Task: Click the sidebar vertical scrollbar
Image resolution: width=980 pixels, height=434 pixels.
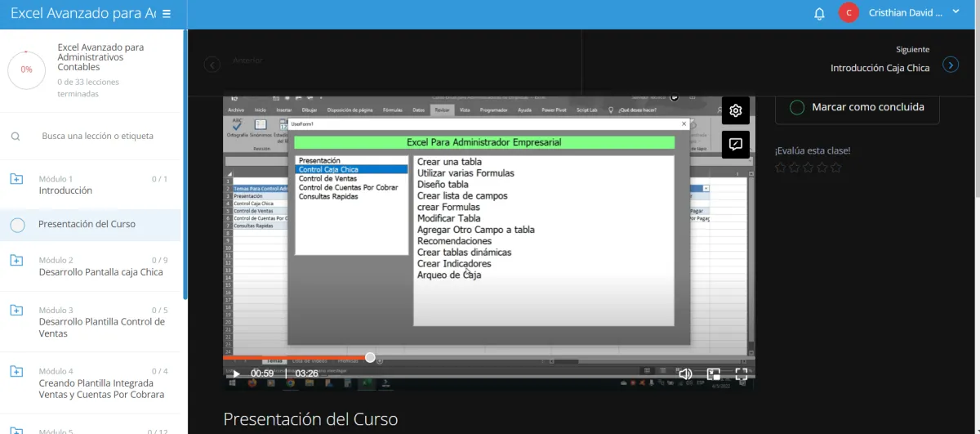Action: coord(185,163)
